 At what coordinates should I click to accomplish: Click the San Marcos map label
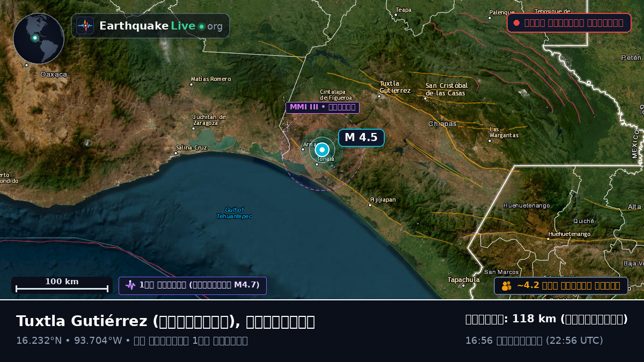tap(501, 272)
